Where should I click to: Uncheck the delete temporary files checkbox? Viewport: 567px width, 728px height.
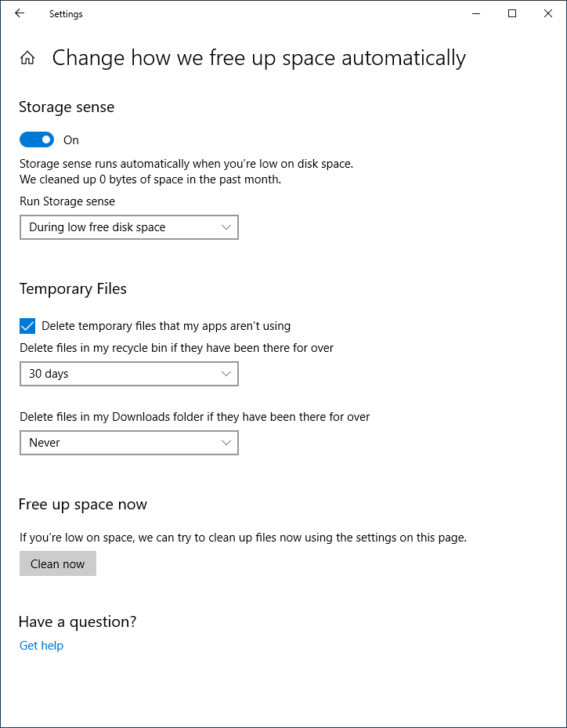(x=27, y=326)
